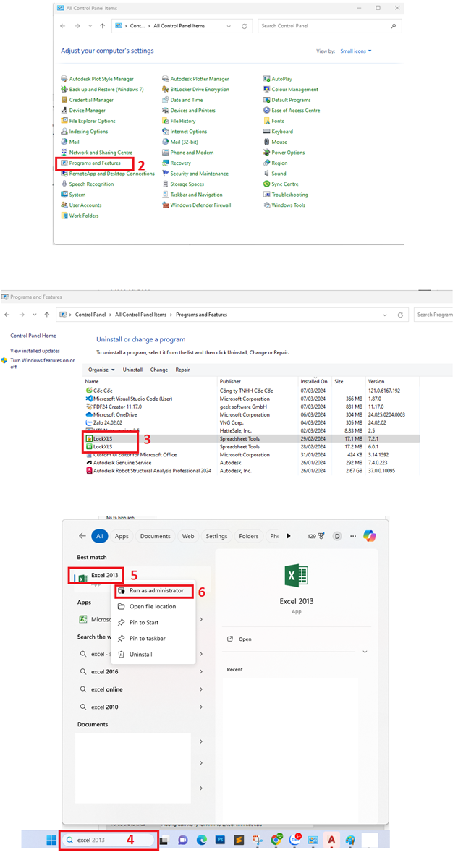Image resolution: width=458 pixels, height=868 pixels.
Task: Open Devices and Printers icon
Action: coord(166,111)
